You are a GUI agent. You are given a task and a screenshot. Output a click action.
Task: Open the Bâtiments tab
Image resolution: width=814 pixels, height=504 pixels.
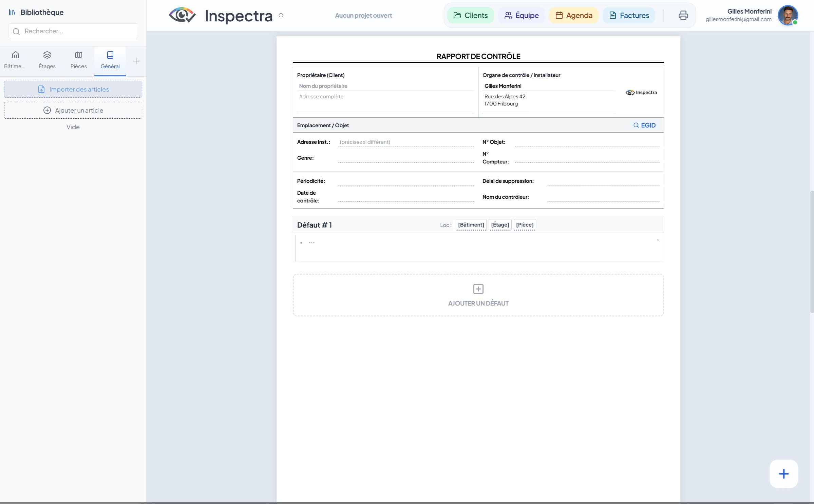(x=15, y=60)
